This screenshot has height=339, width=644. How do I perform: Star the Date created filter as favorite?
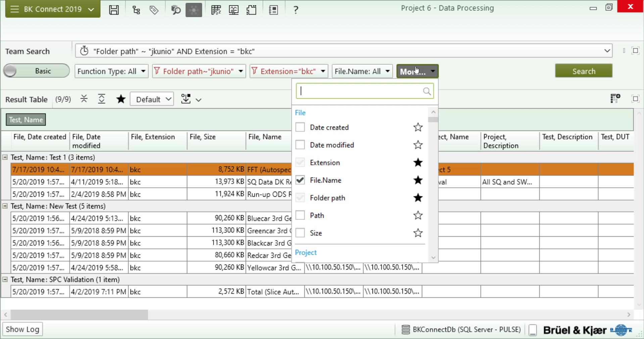click(418, 128)
